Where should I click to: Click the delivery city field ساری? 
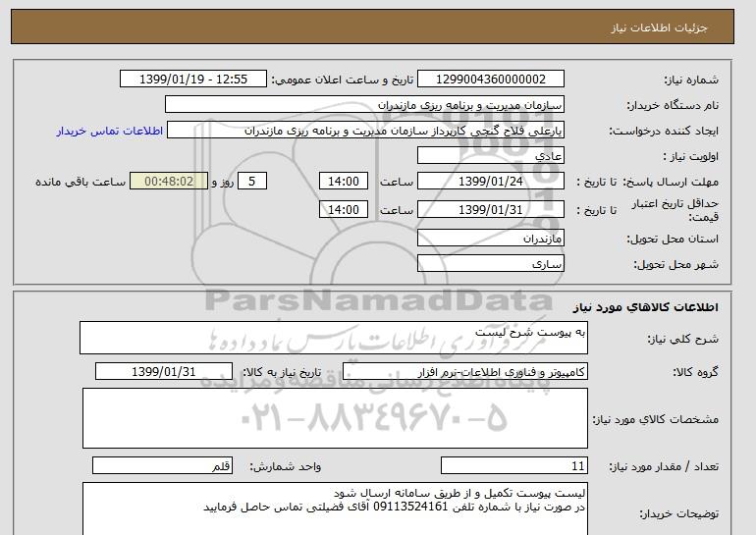pyautogui.click(x=490, y=264)
